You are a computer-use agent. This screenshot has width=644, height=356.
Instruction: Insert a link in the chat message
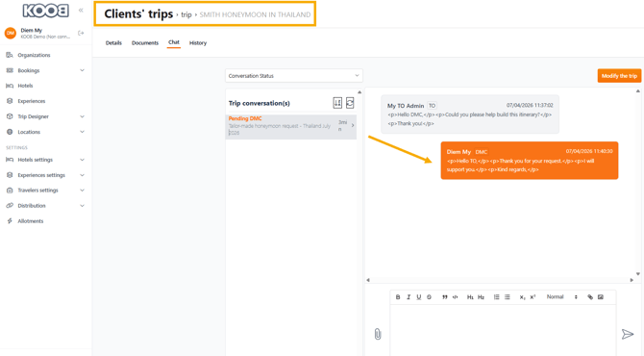tap(590, 296)
